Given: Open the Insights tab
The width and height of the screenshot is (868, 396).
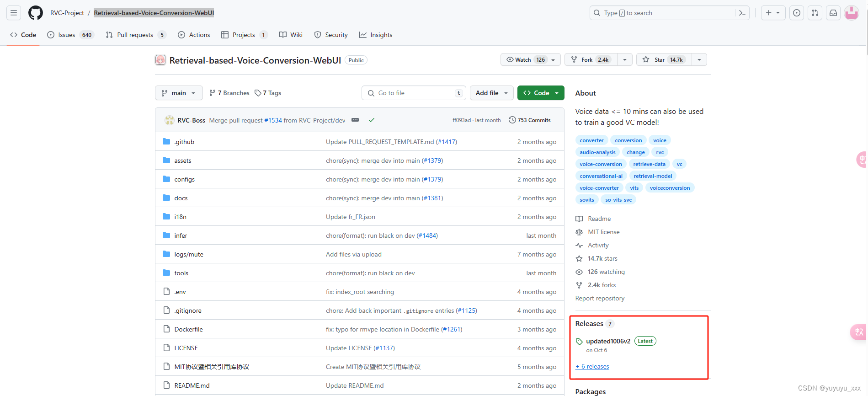Looking at the screenshot, I should pos(376,35).
